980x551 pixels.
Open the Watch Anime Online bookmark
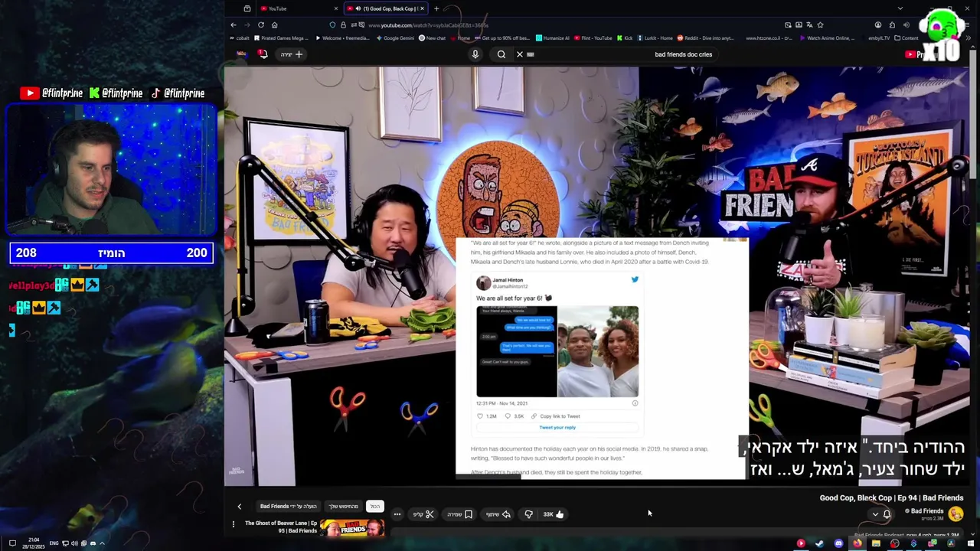827,38
